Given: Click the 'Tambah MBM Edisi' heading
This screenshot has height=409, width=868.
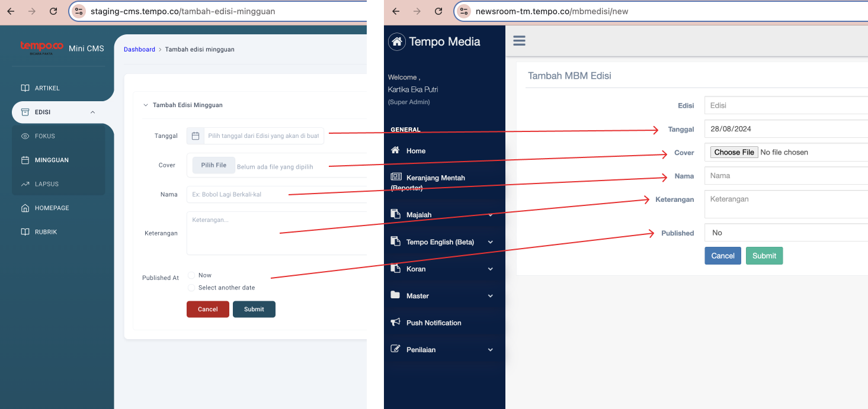Looking at the screenshot, I should pyautogui.click(x=569, y=76).
